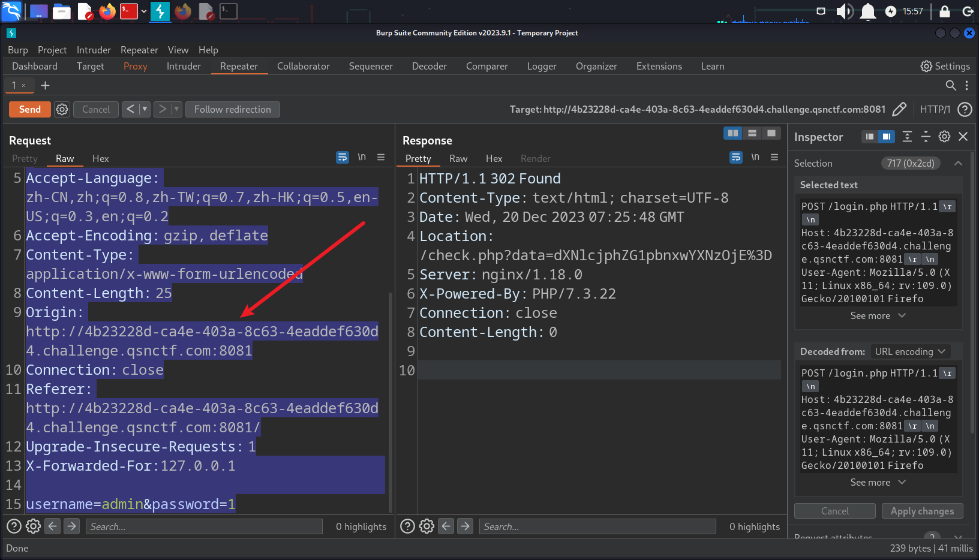Switch Response view to Raw tab
The image size is (979, 560).
point(458,158)
